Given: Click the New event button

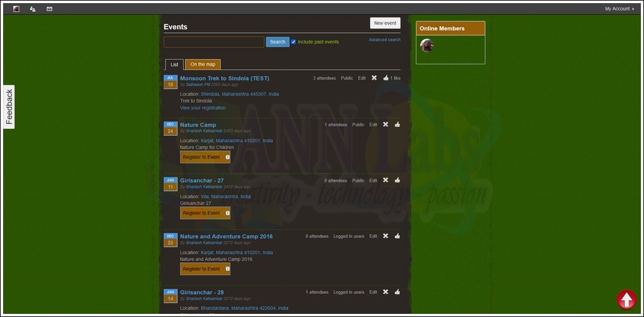Looking at the screenshot, I should pyautogui.click(x=385, y=23).
